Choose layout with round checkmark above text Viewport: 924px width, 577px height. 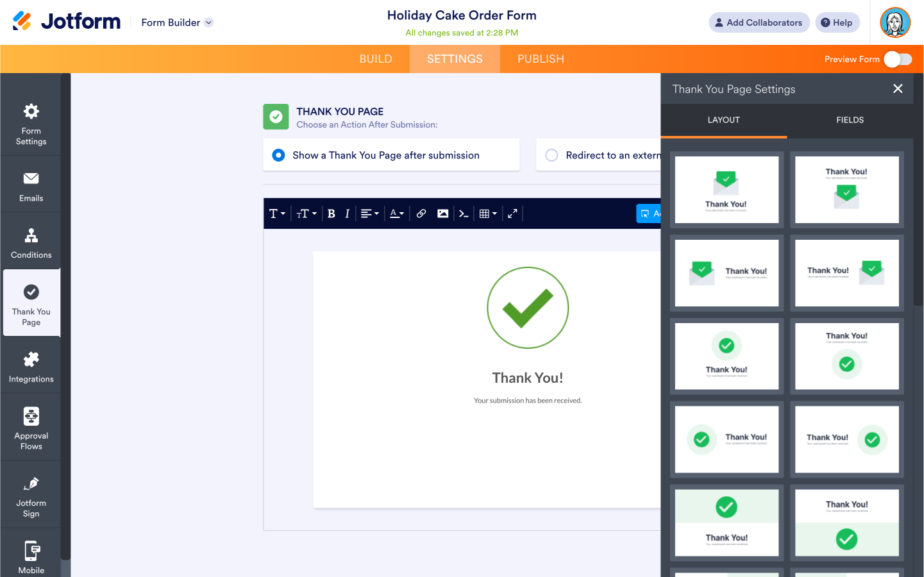click(x=727, y=356)
